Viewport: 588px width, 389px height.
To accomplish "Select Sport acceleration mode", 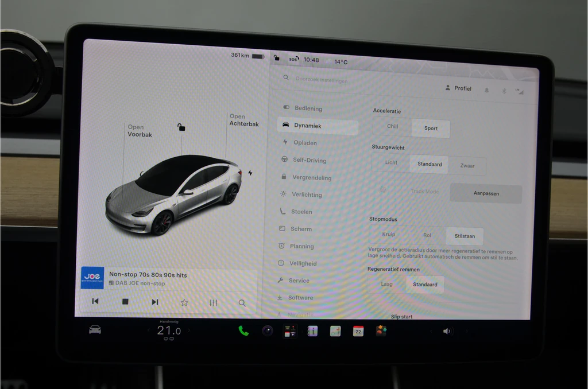I will tap(431, 128).
